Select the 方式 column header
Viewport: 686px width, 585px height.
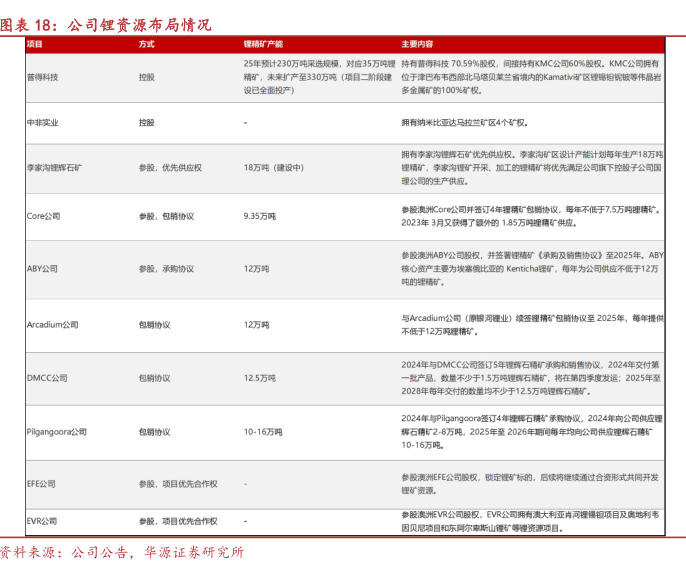(x=147, y=45)
